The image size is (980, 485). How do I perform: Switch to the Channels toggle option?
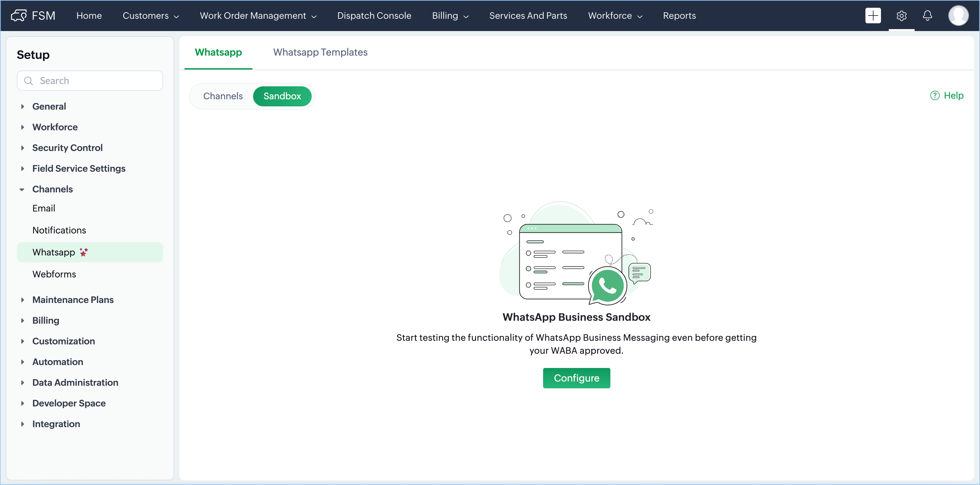click(x=223, y=96)
